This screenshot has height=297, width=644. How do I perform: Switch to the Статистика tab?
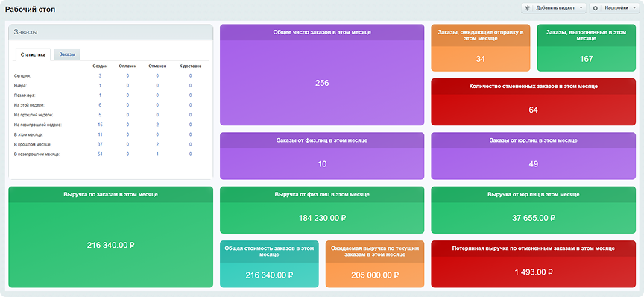[x=33, y=54]
